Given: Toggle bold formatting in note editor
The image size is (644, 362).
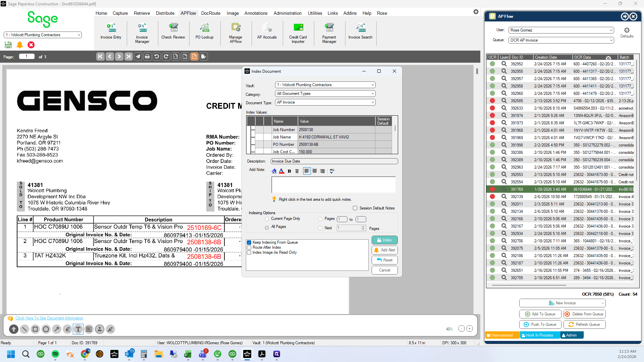Looking at the screenshot, I should tap(289, 171).
